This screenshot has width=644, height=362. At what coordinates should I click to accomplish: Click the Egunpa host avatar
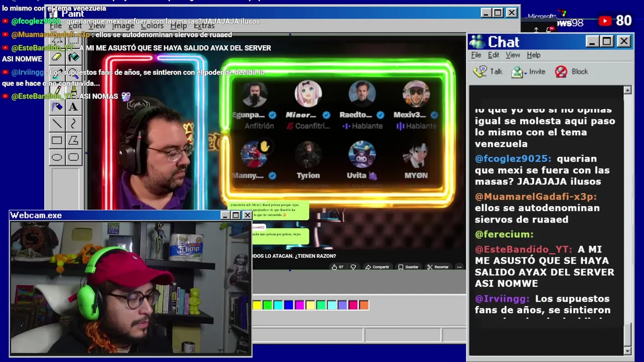[x=254, y=94]
